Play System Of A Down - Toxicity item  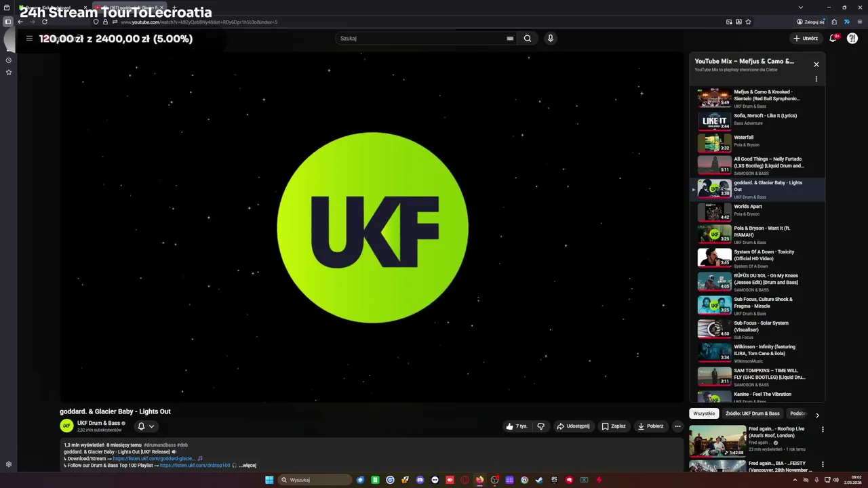[x=758, y=258]
